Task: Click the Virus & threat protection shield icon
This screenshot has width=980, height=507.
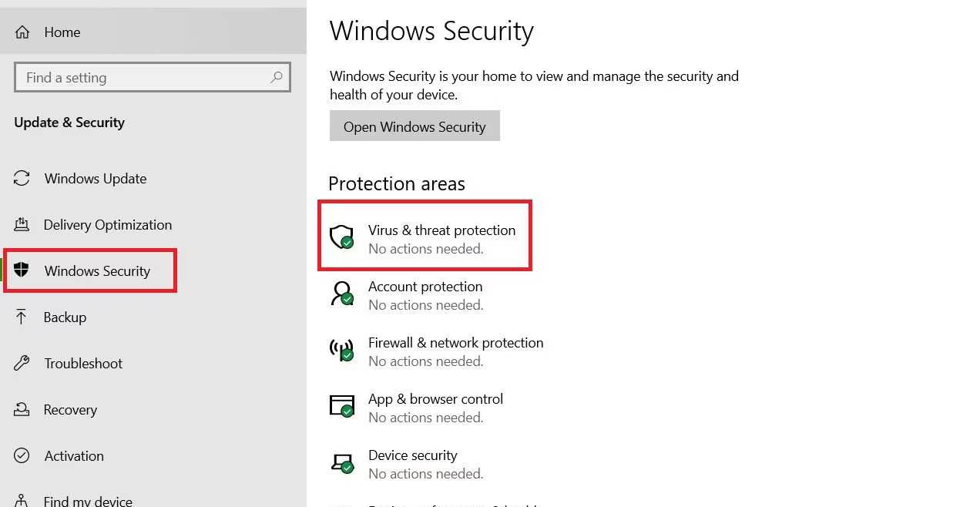Action: click(341, 237)
